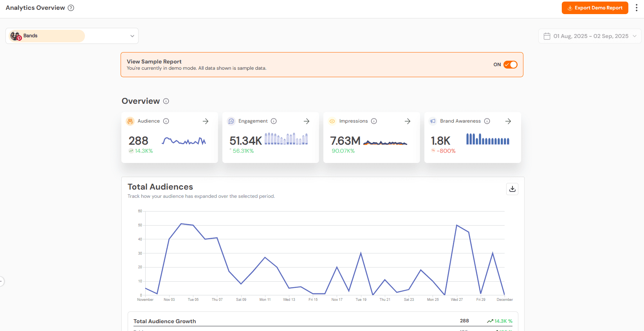Open the date range picker 01 Aug - 02 Sep
This screenshot has height=331, width=644.
[x=590, y=36]
